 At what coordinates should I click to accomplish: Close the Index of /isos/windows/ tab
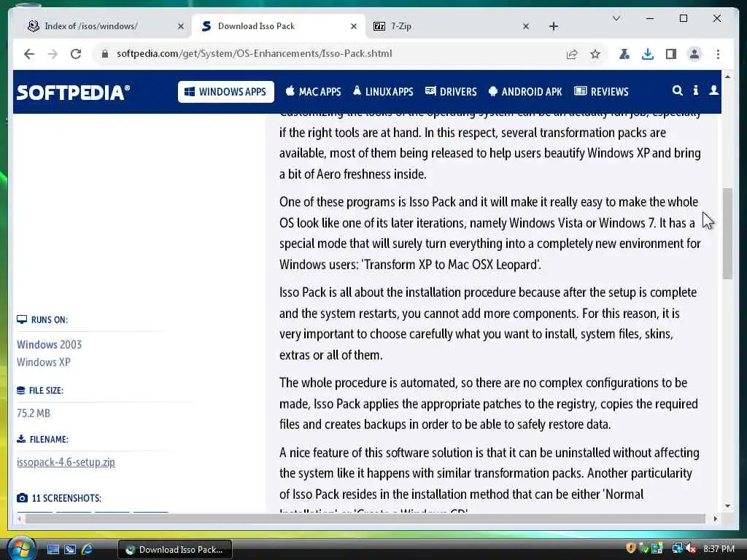tap(181, 27)
